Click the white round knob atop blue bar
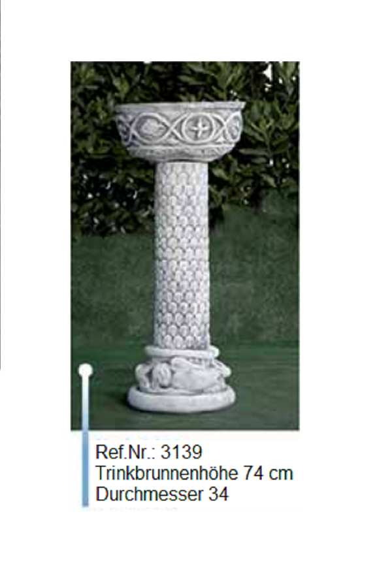Viewport: 392px width, 582px height. pos(86,370)
